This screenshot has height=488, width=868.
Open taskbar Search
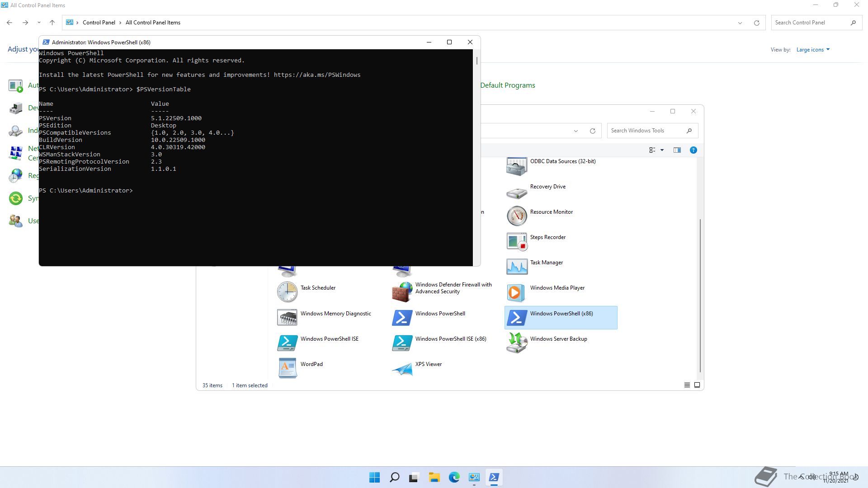394,477
